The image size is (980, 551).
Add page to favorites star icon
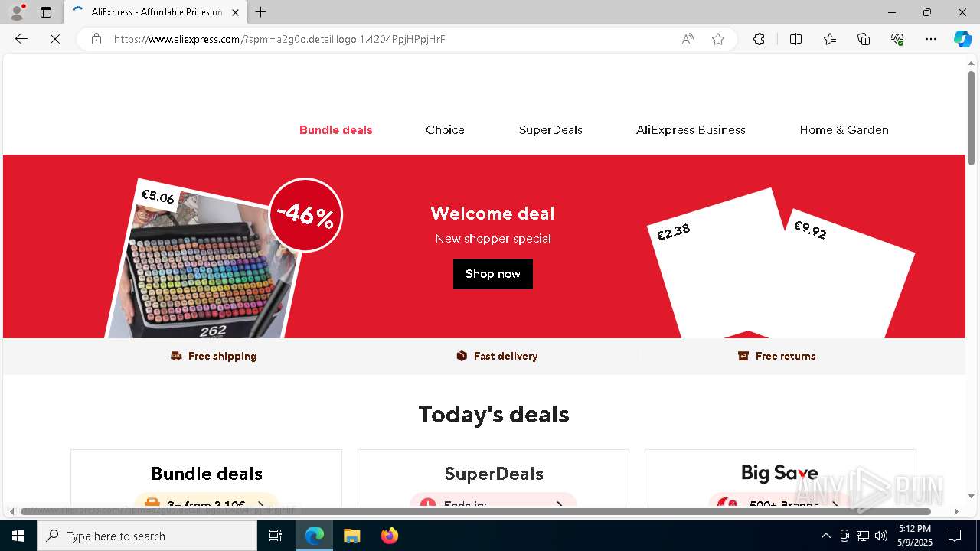point(718,39)
